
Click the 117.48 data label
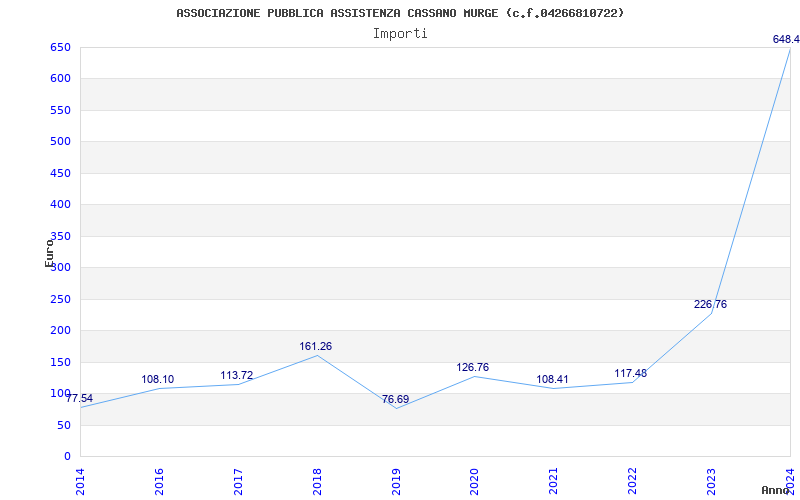click(x=630, y=373)
